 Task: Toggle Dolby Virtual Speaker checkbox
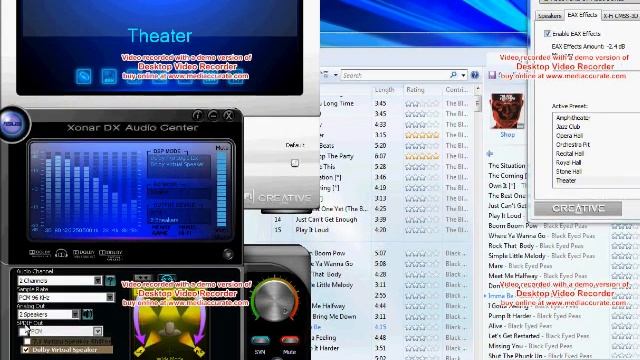coord(26,350)
